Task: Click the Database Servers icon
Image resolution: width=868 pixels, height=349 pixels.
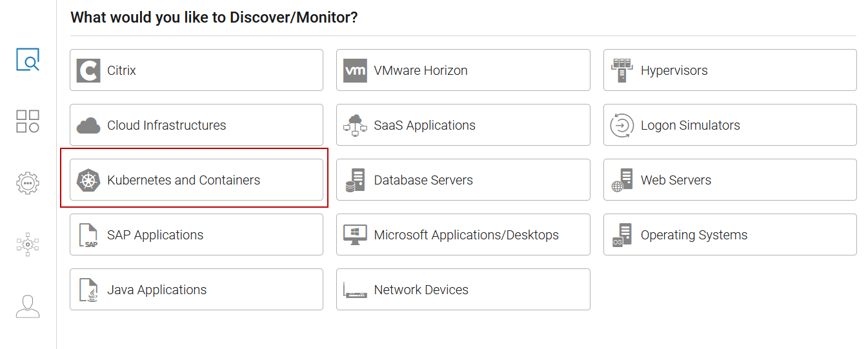Action: pos(355,180)
